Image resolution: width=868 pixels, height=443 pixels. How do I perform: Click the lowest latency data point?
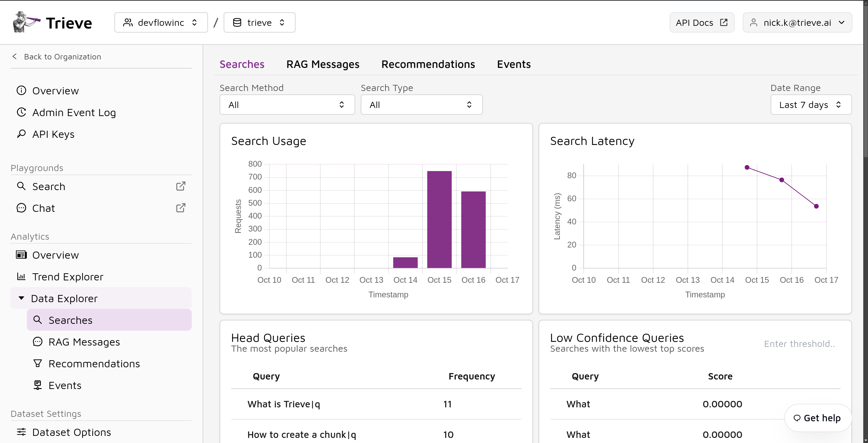816,206
